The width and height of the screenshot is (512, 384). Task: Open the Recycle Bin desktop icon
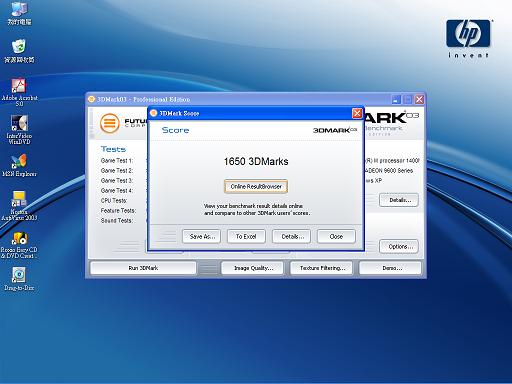tap(19, 51)
